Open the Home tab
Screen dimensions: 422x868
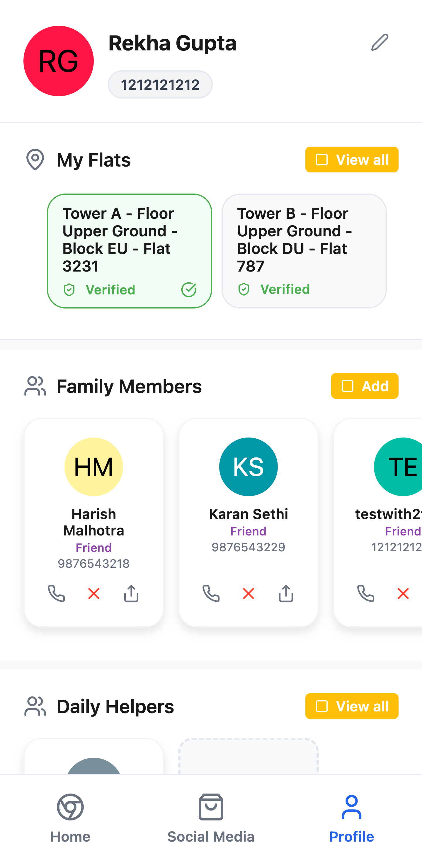pyautogui.click(x=70, y=818)
